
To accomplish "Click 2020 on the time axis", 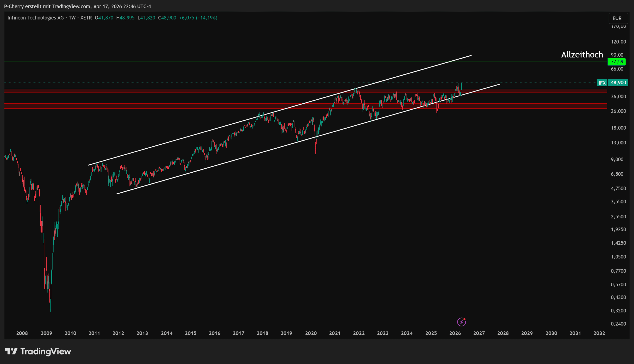I will pyautogui.click(x=311, y=333).
